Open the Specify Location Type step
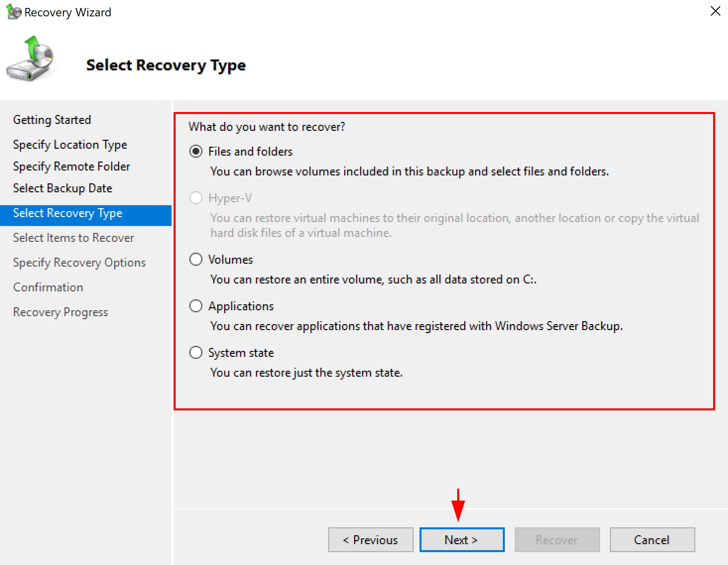 pos(70,145)
